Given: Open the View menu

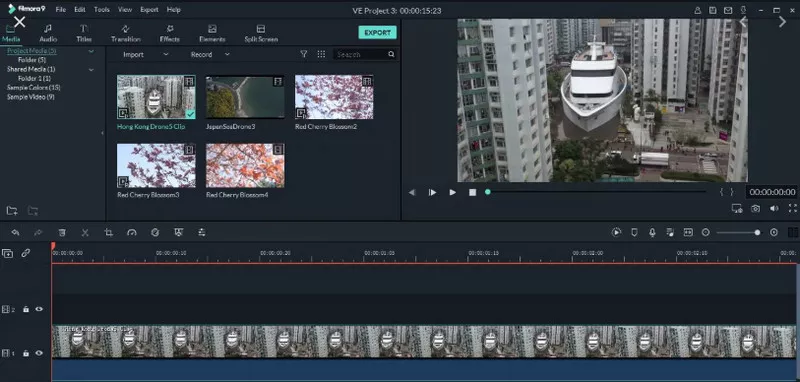Looking at the screenshot, I should point(125,10).
